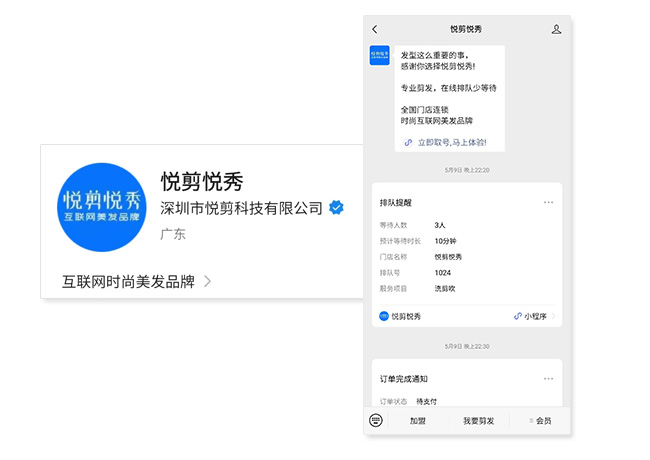
Task: Click the 排队号 value 1024
Action: [442, 273]
